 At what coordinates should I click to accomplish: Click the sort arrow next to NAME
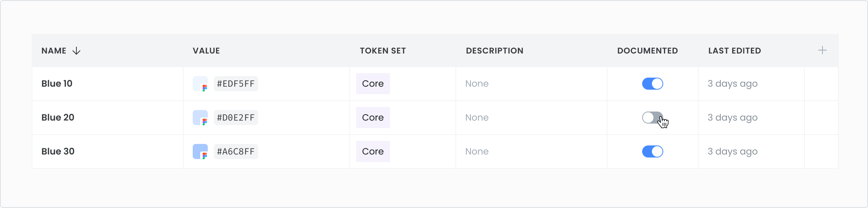pos(76,51)
